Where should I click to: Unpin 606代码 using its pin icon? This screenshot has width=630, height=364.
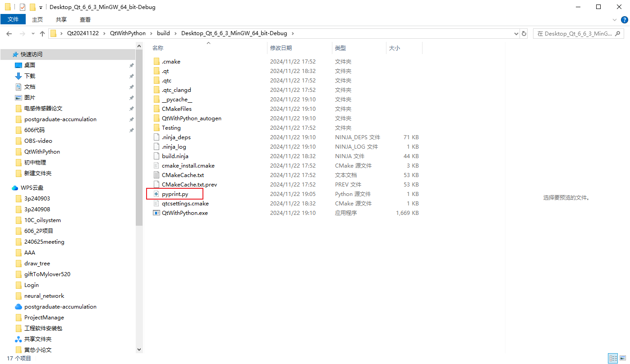tap(132, 130)
